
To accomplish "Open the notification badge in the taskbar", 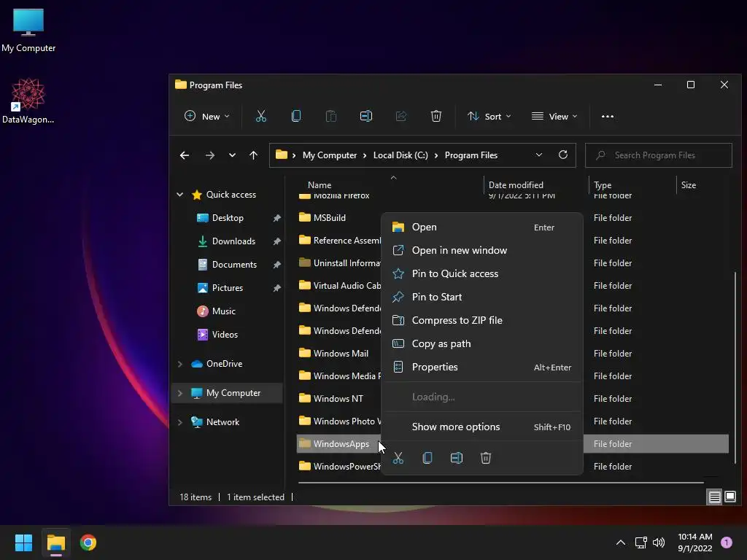I will [727, 542].
